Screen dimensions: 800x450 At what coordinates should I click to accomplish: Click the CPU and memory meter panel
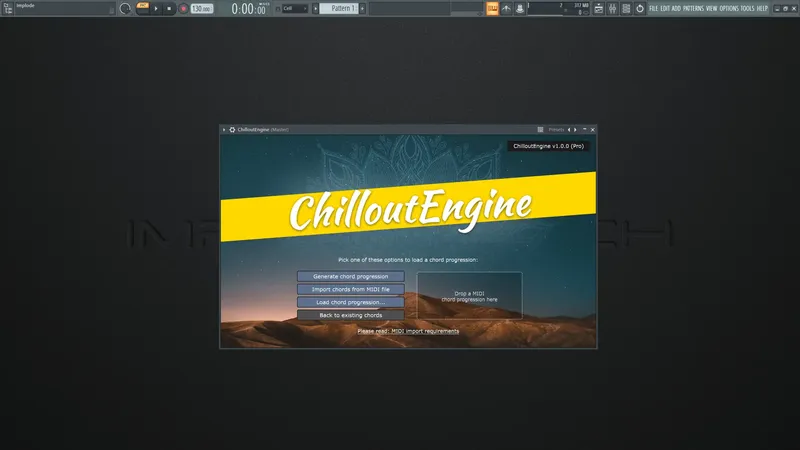(x=558, y=9)
